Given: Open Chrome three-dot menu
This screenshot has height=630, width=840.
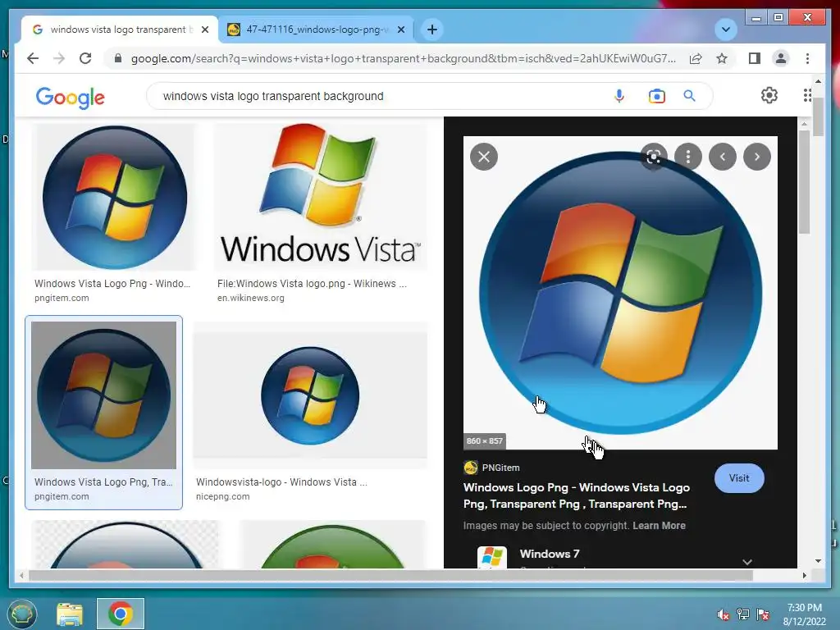Looking at the screenshot, I should tap(807, 58).
